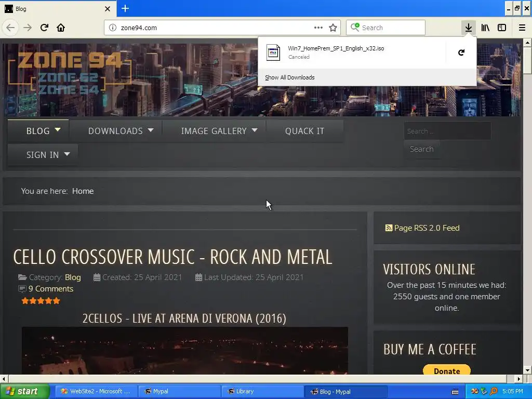Image resolution: width=532 pixels, height=399 pixels.
Task: Open page actions three-dots menu
Action: click(x=318, y=28)
